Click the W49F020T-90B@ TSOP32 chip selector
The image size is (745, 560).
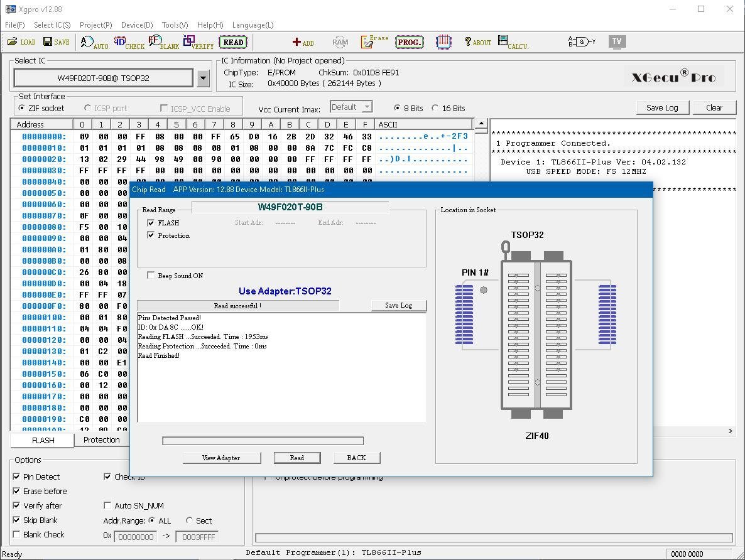[104, 78]
